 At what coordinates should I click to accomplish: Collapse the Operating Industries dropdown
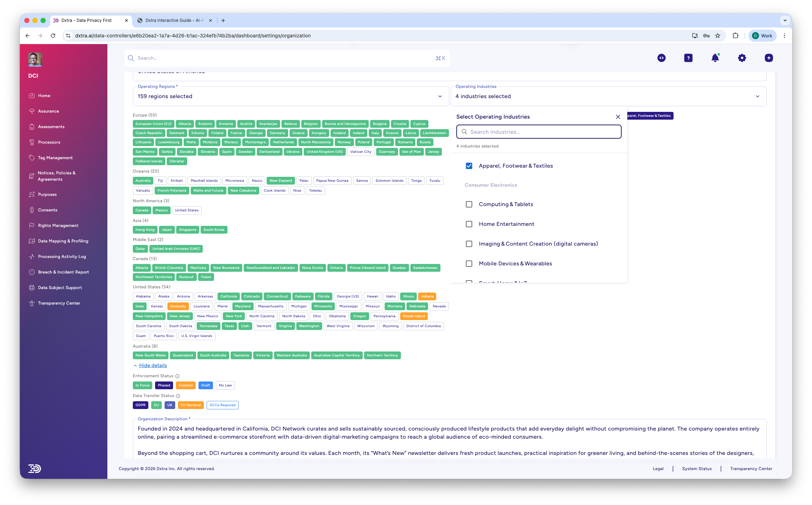click(x=757, y=96)
